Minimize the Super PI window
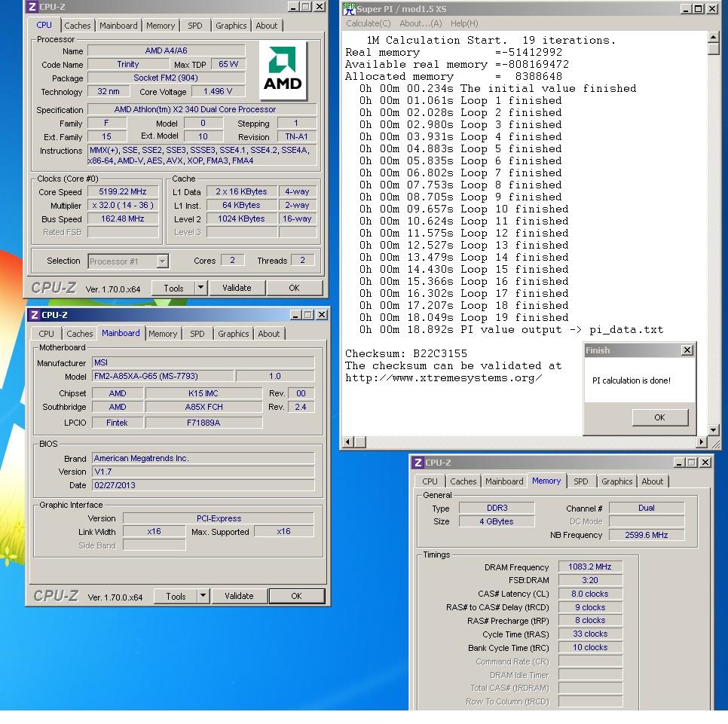 click(x=686, y=8)
